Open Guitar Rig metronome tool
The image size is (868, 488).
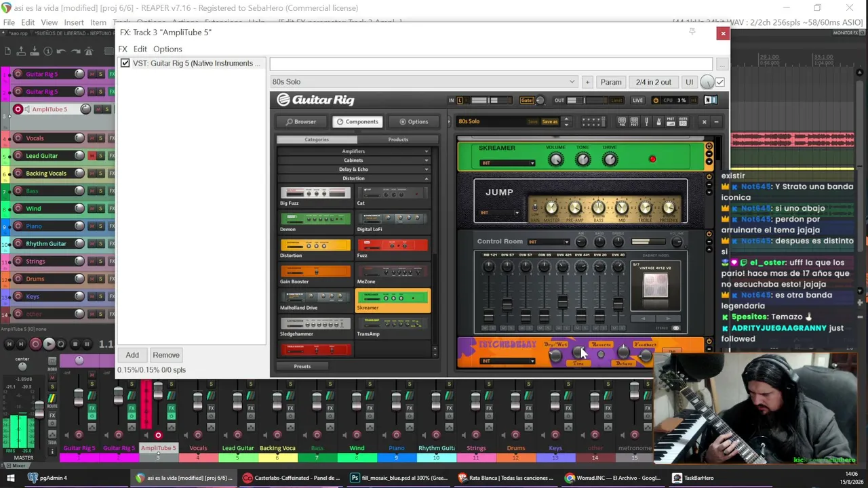coord(658,122)
